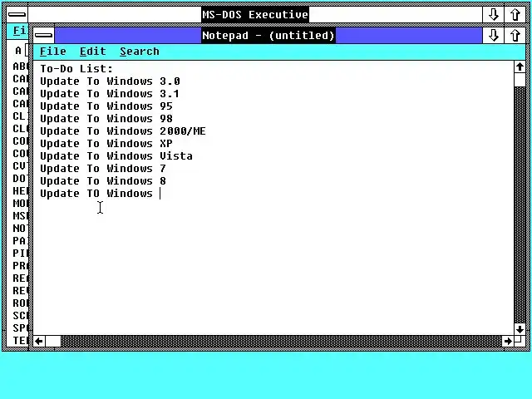Screen dimensions: 532x399
Task: Click the line "Update To Windows 3.1"
Action: tap(109, 94)
